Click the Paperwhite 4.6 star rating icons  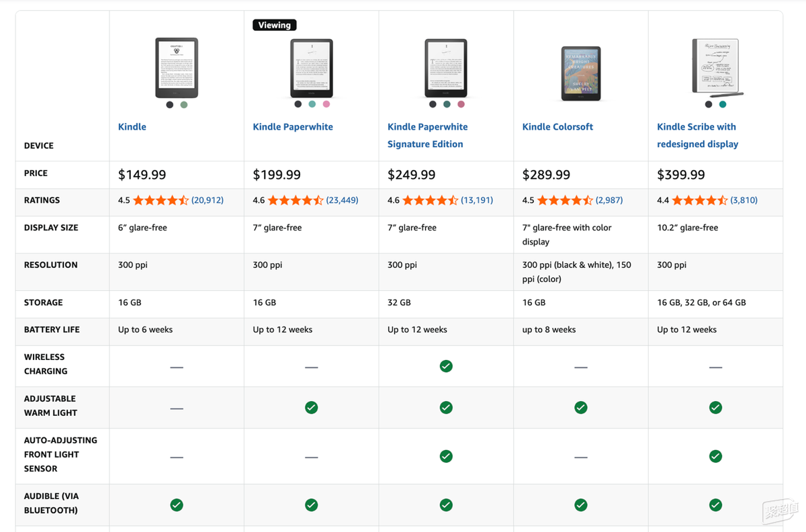296,200
